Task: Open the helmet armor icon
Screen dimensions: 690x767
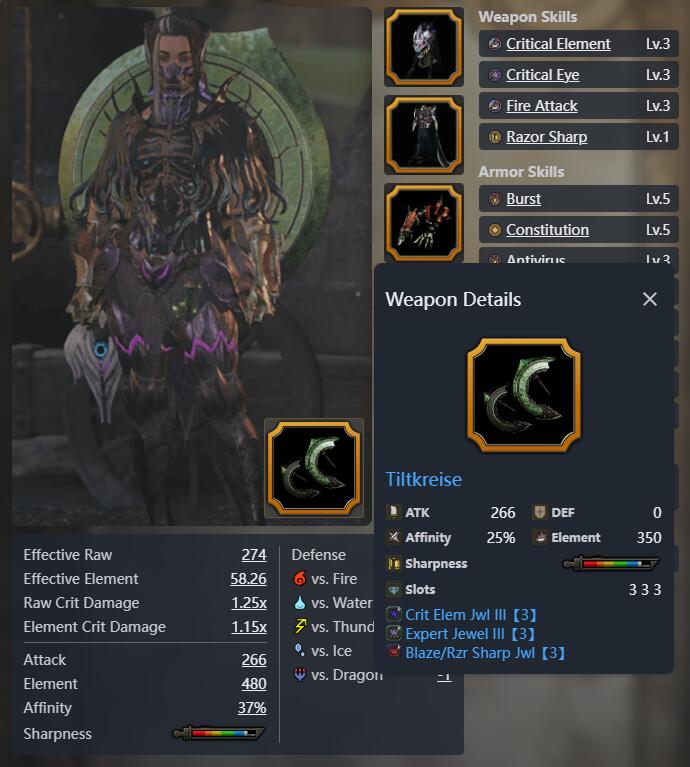Action: click(x=423, y=47)
